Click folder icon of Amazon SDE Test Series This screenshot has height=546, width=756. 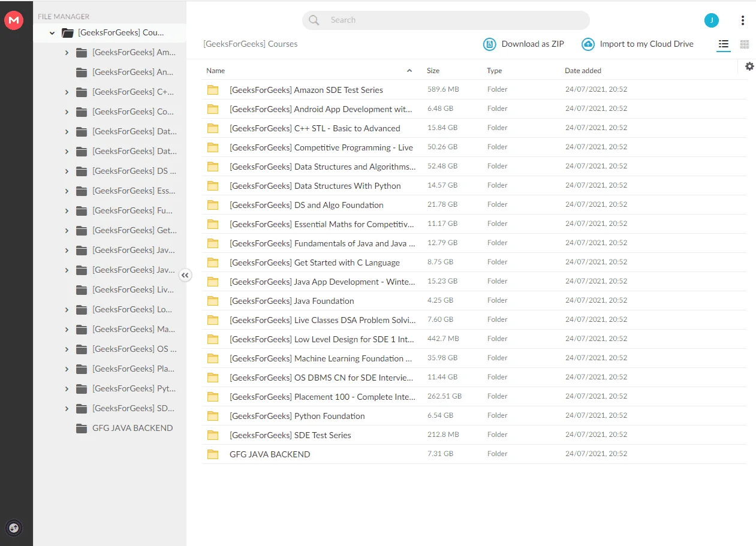(213, 90)
